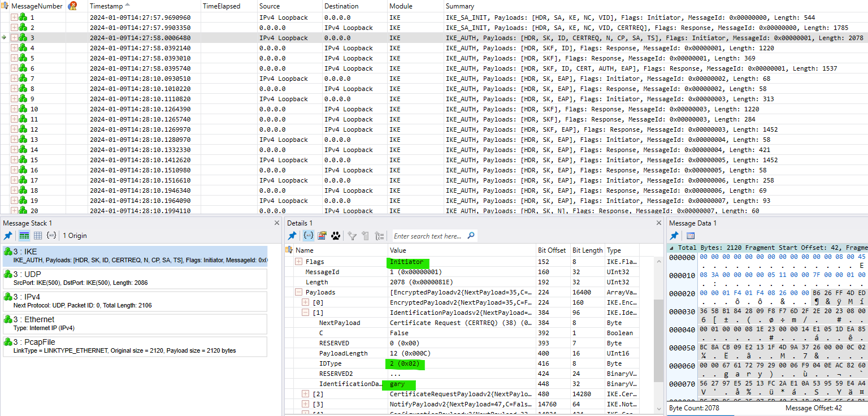
Task: Click the layout icon in Message Data toolbar
Action: (x=691, y=236)
